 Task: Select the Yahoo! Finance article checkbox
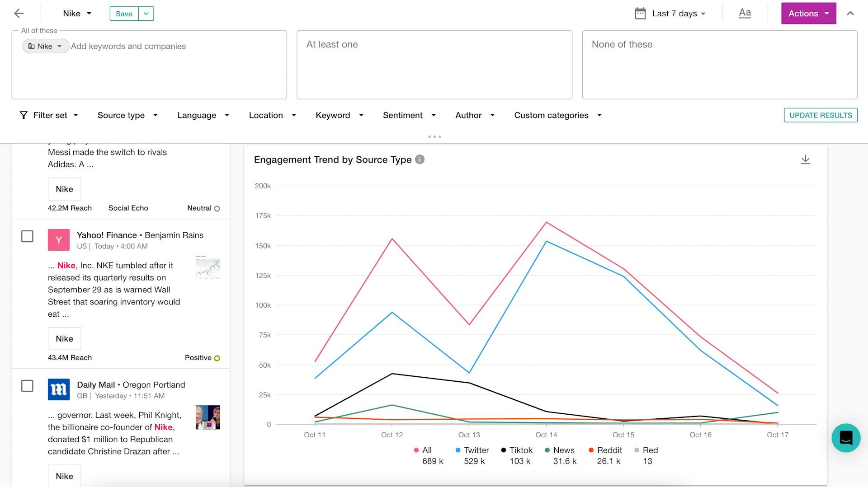point(27,236)
